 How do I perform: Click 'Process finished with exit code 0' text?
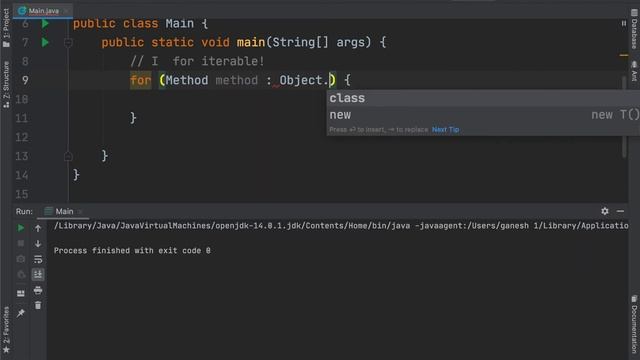coord(132,251)
